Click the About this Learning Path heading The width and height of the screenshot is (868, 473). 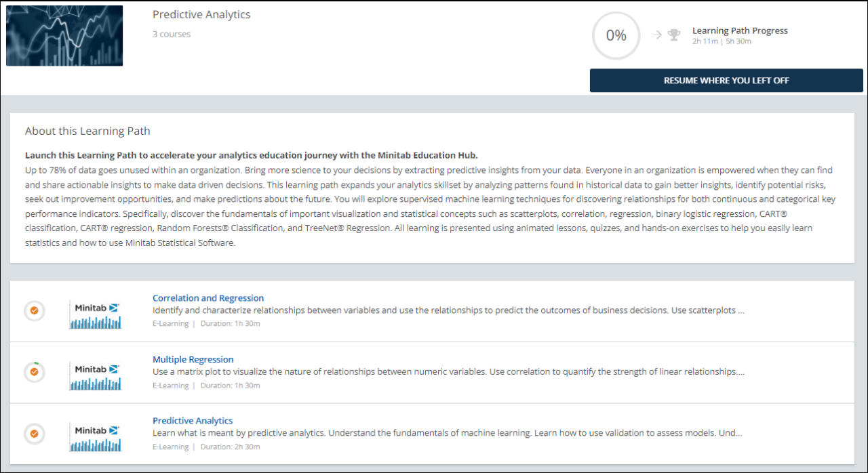(x=87, y=131)
